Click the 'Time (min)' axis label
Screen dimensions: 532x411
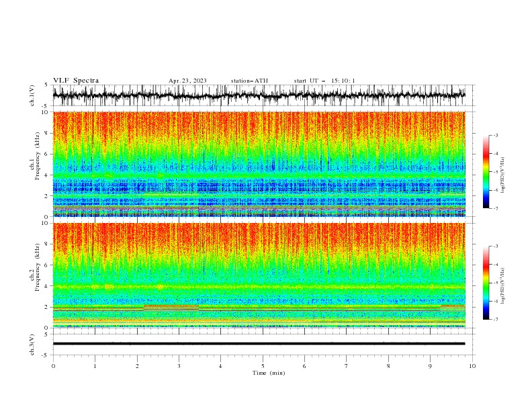coord(269,373)
